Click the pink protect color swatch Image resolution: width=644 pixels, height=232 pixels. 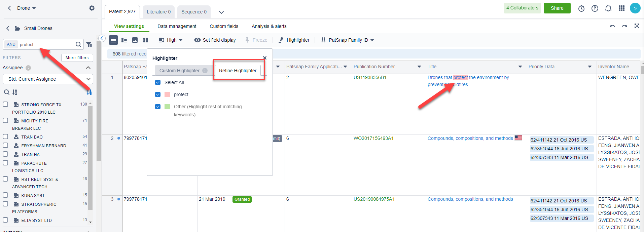[x=167, y=94]
